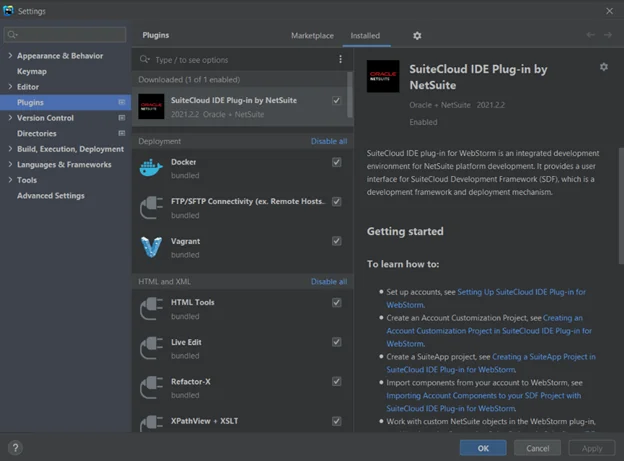Image resolution: width=624 pixels, height=461 pixels.
Task: Click the Vagrant V logo icon
Action: click(x=151, y=247)
